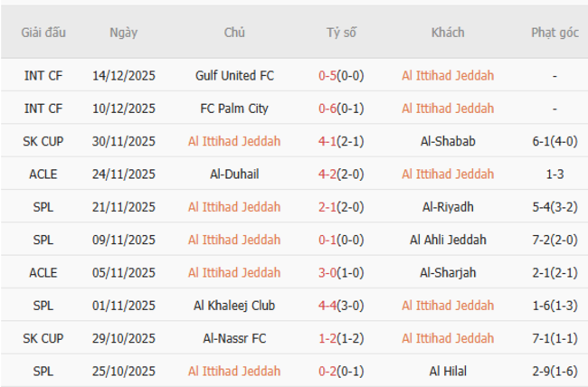
Task: Open the Al-Riyadh away team link
Action: click(448, 207)
